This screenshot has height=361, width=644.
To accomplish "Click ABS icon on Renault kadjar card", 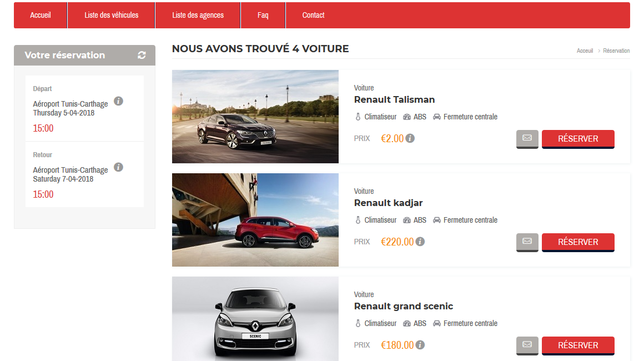I will pyautogui.click(x=406, y=220).
